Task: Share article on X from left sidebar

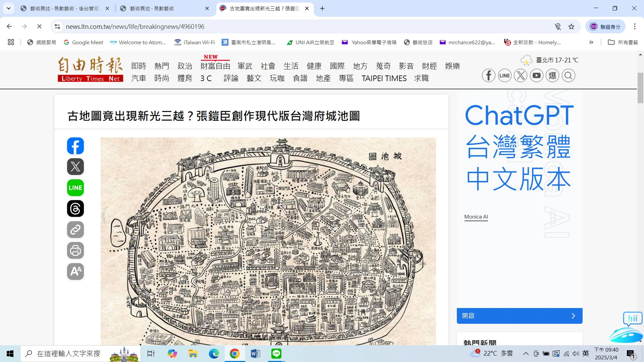Action: point(75,167)
